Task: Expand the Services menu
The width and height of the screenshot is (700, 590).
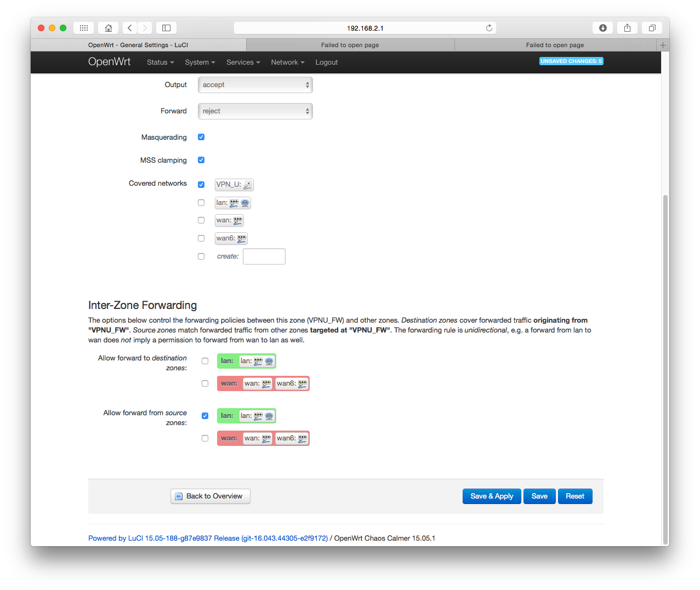Action: pos(243,62)
